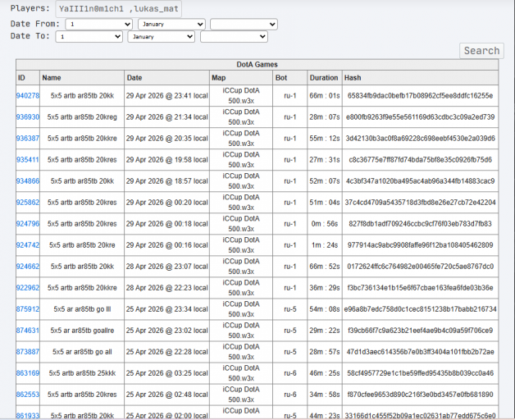
Task: Click hash starting with c8c36775e7ff
Action: point(420,160)
